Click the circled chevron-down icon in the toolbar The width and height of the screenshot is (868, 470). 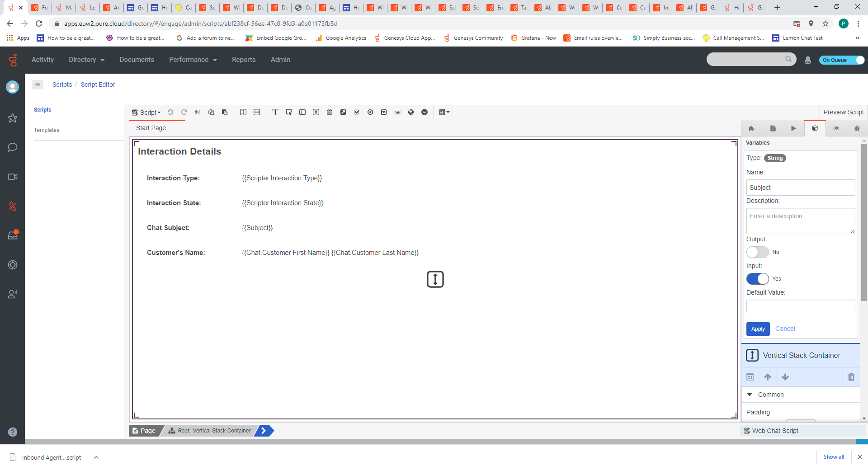point(425,112)
